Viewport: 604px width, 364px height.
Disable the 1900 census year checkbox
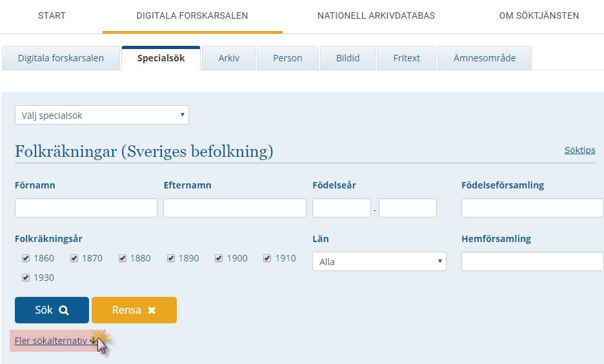click(x=219, y=258)
